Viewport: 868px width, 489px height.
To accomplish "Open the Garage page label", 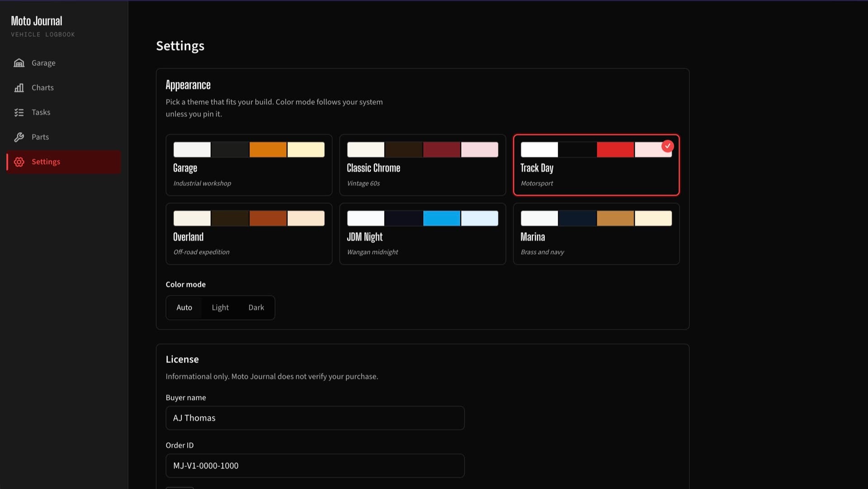I will (x=43, y=63).
